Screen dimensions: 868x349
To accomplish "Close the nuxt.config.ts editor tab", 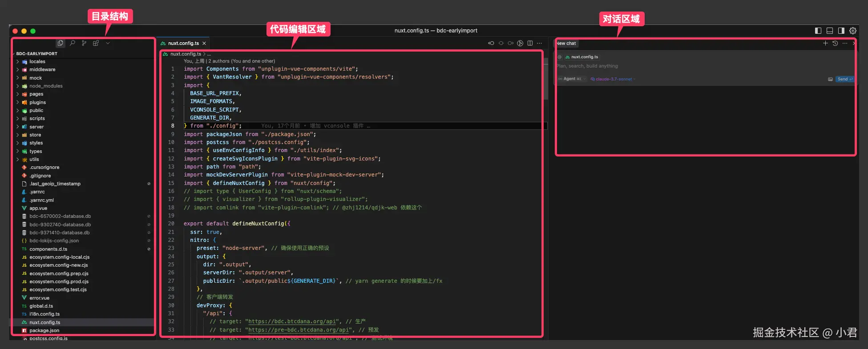I will (x=204, y=43).
